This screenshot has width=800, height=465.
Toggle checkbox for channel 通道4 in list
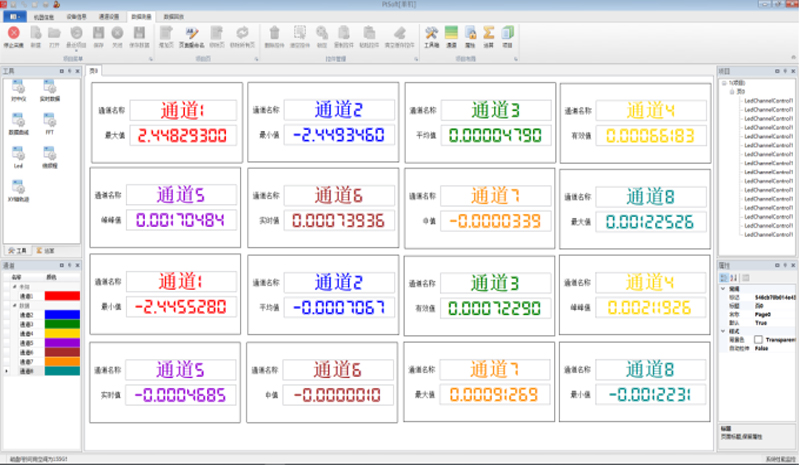tap(6, 334)
